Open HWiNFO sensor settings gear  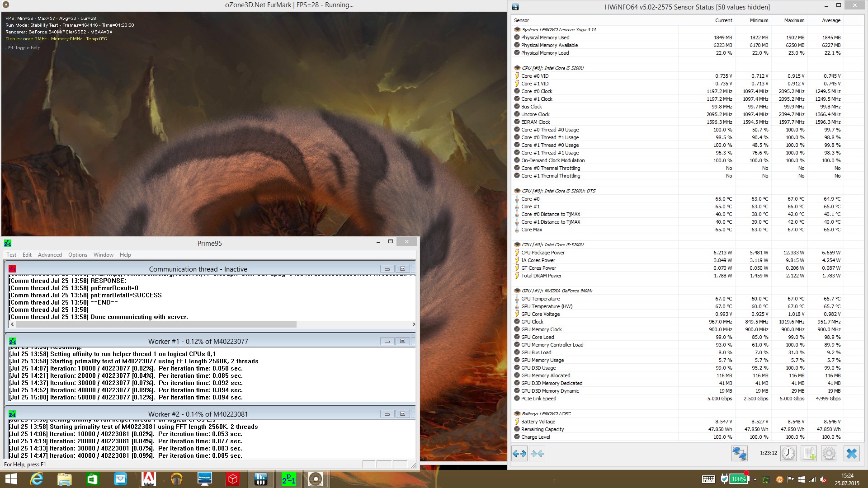point(829,454)
